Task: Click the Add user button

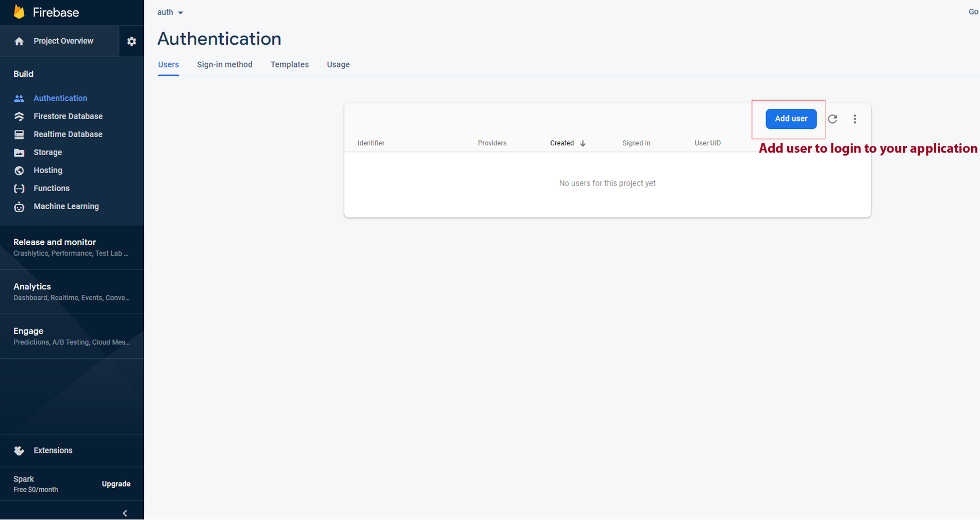Action: point(791,119)
